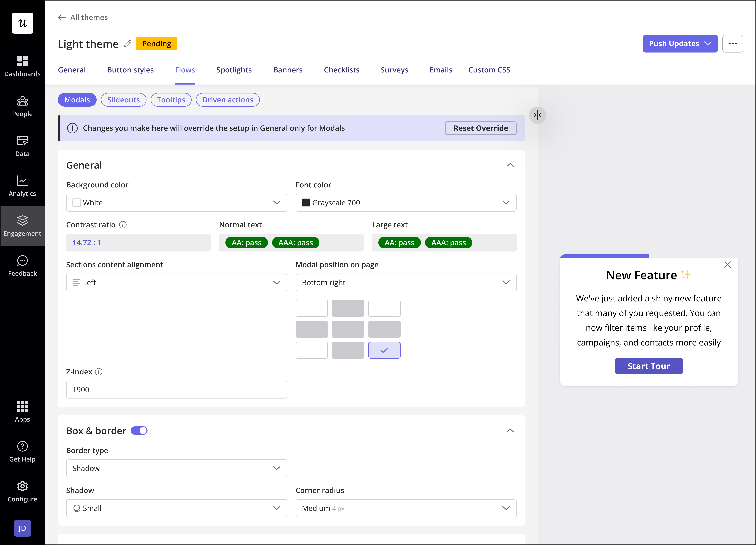The image size is (756, 545).
Task: Open Font color Grayscale 700 dropdown
Action: click(x=406, y=203)
